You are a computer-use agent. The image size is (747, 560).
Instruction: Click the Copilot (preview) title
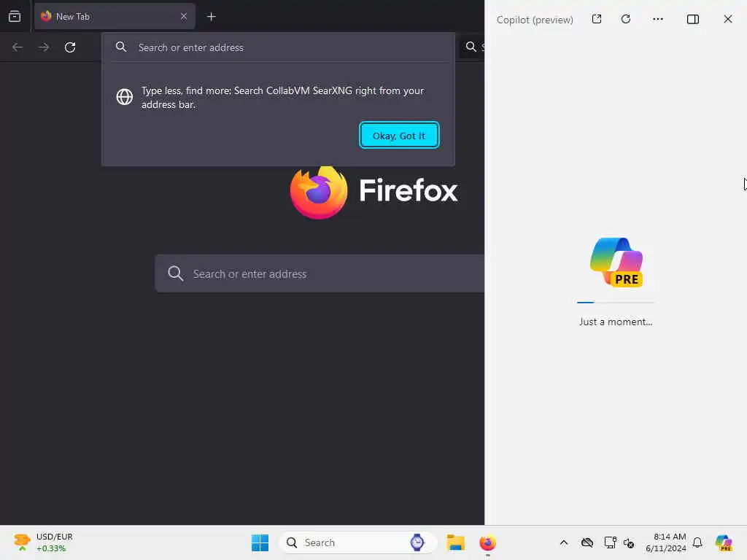click(535, 20)
